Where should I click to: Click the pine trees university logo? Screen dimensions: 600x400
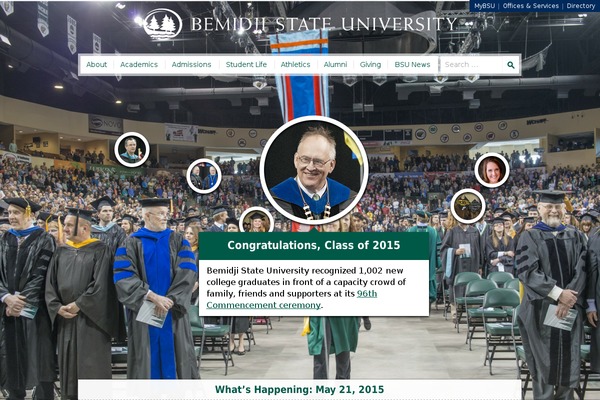tap(163, 24)
